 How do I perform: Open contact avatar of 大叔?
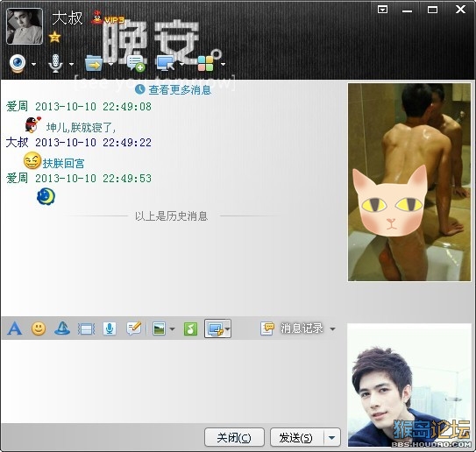pos(25,26)
